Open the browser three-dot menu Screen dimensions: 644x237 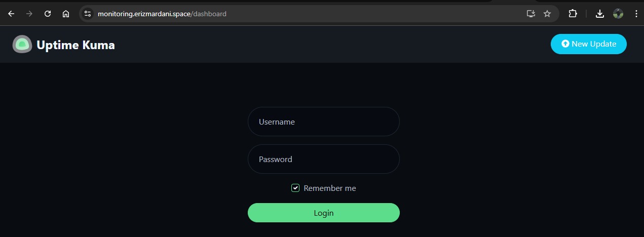click(x=636, y=14)
